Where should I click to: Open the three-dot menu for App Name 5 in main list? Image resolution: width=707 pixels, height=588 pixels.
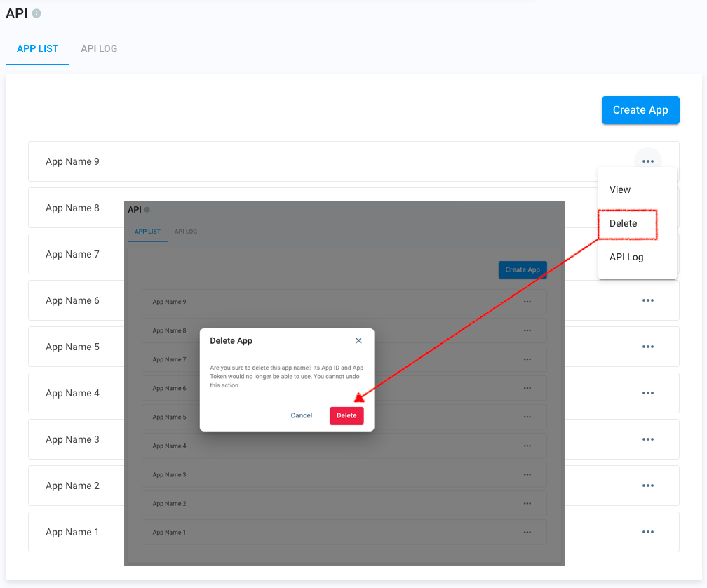(x=648, y=347)
